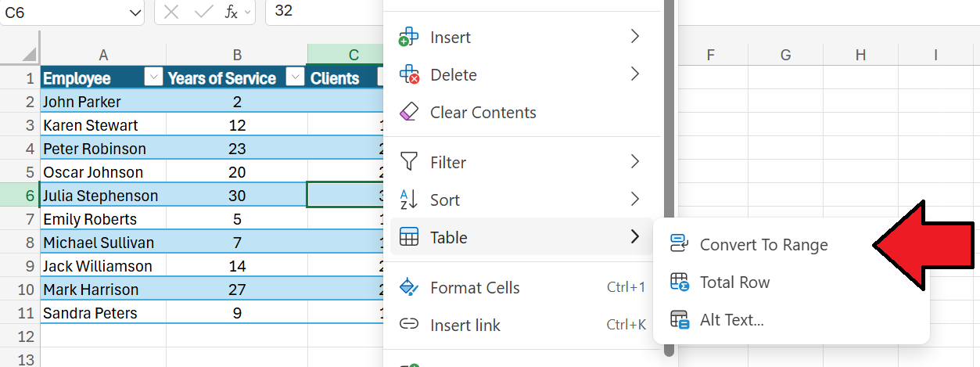Screen dimensions: 980x367
Task: Expand the Filter submenu chevron
Action: point(635,162)
